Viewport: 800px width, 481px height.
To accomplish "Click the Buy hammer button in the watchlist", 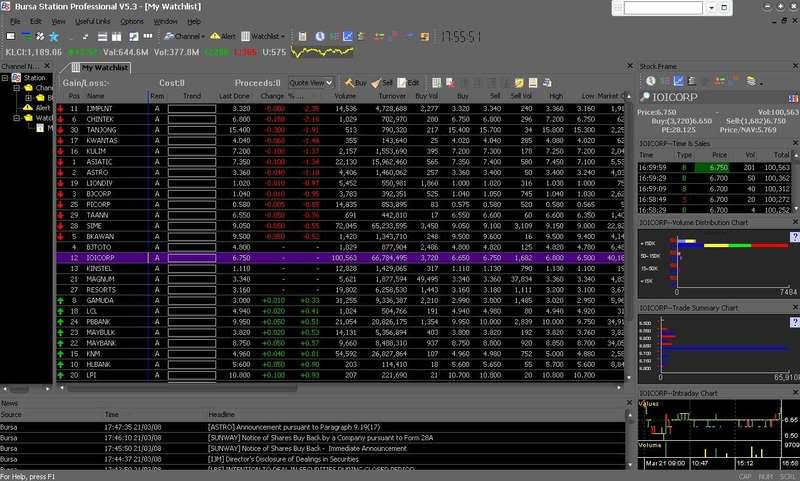I will [356, 83].
